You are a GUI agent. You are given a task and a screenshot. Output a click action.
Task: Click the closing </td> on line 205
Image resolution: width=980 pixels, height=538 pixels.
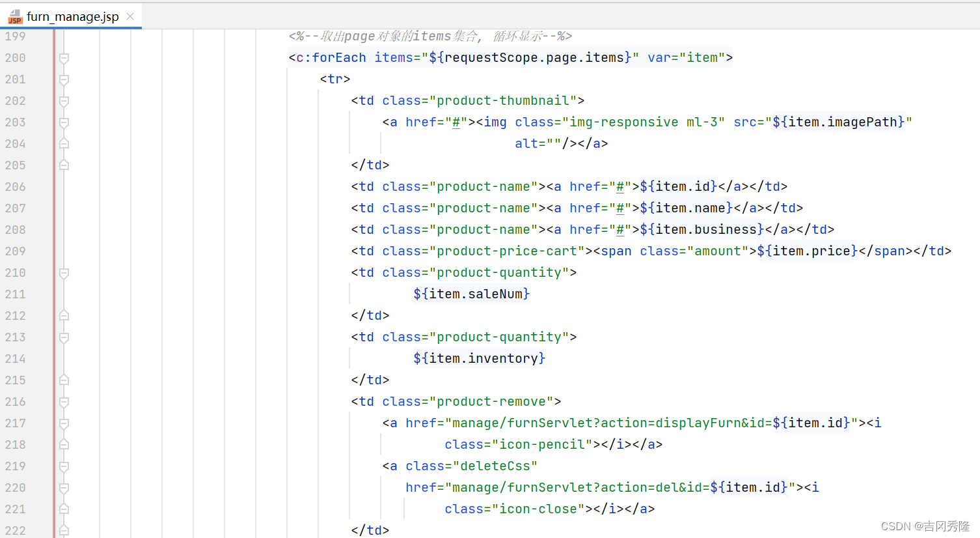point(370,165)
